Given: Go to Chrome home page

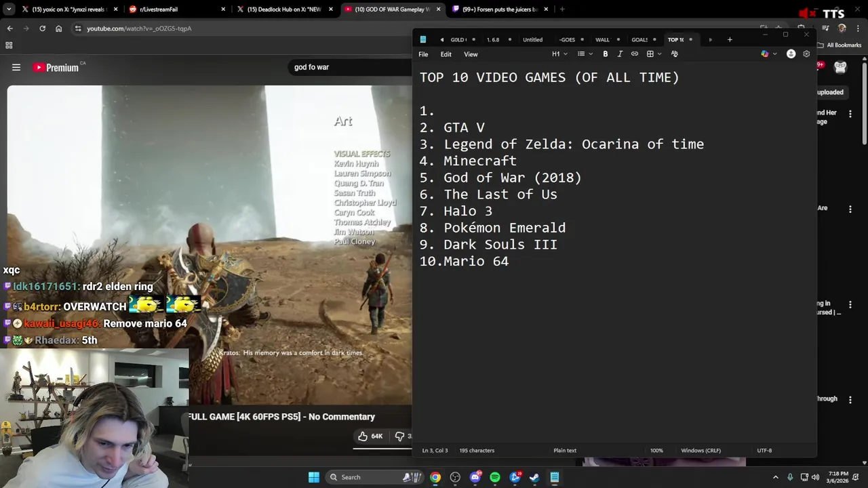Looking at the screenshot, I should click(58, 28).
